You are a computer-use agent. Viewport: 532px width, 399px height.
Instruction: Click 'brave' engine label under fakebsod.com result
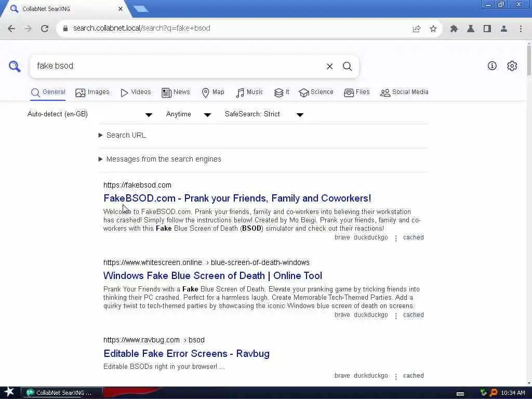[342, 237]
